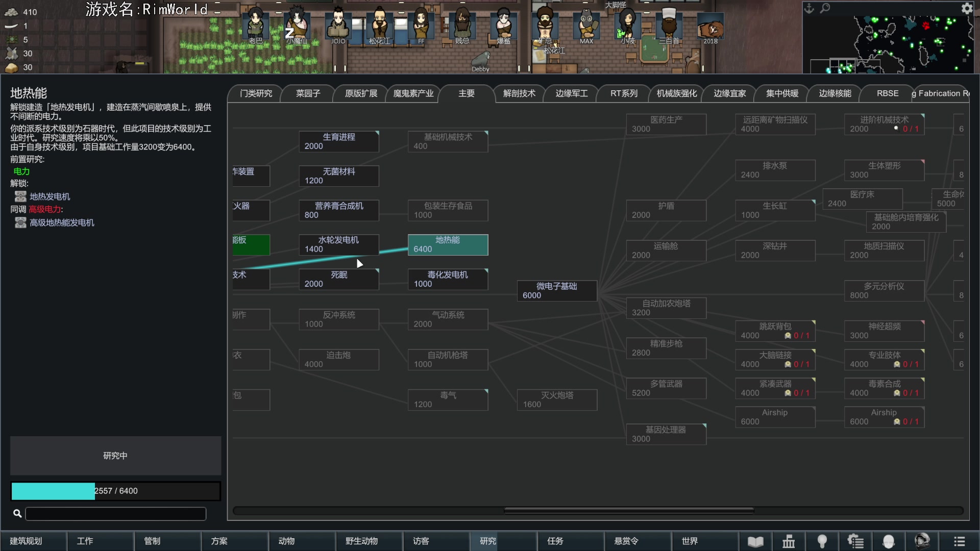The height and width of the screenshot is (551, 980).
Task: Click the astronaut helmet icon
Action: coord(922,541)
